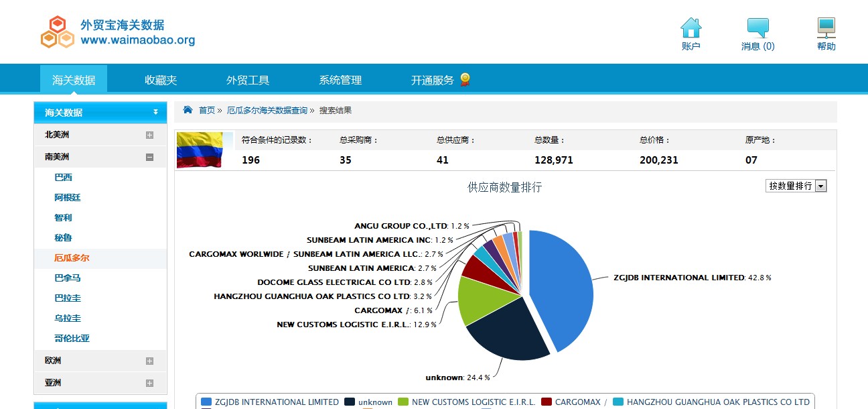Click the 'unknown' entry in the chart legend
This screenshot has height=409, width=868.
tap(375, 402)
